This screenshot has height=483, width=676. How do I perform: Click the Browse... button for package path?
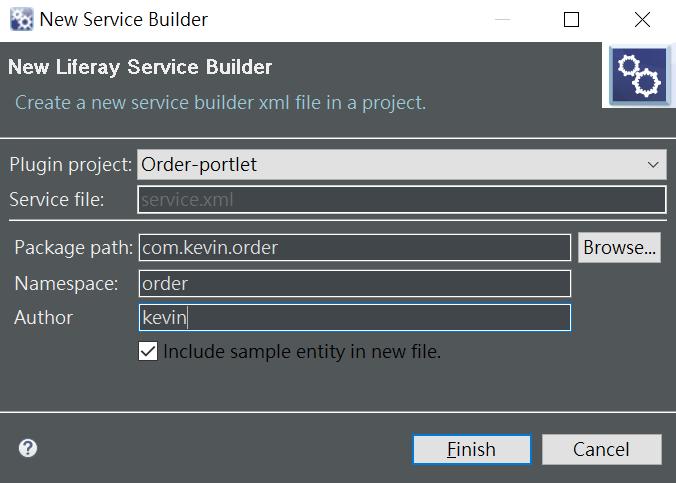click(619, 248)
